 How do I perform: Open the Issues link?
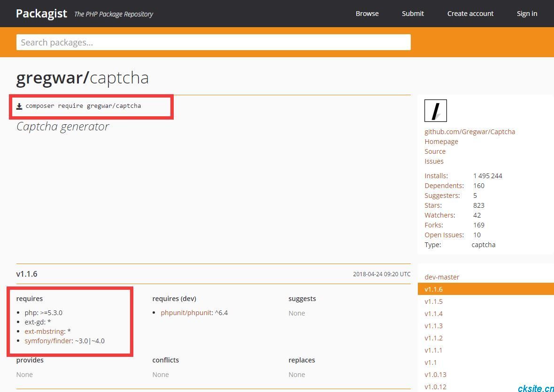coord(434,161)
